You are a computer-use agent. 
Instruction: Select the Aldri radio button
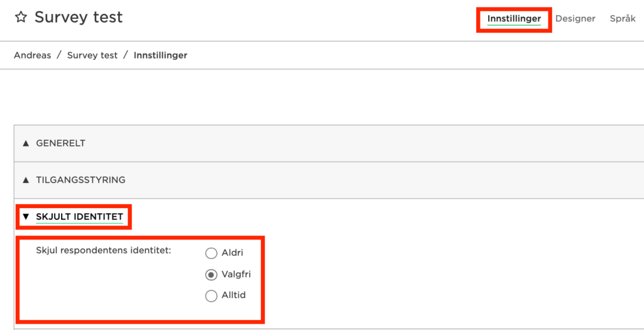211,253
